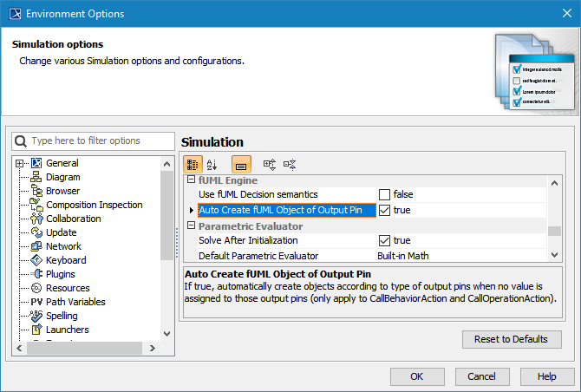Uncheck Auto Create fUML Object of Output Pin
The width and height of the screenshot is (581, 392).
[384, 210]
